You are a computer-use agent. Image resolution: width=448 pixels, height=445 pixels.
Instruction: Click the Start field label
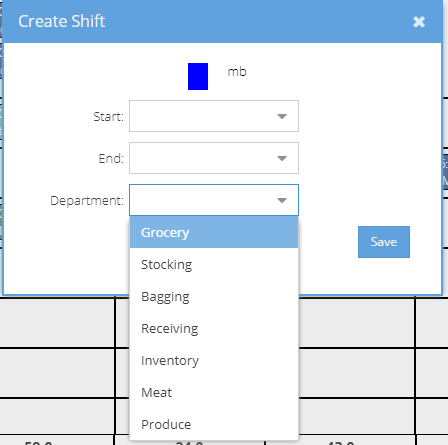pyautogui.click(x=109, y=117)
